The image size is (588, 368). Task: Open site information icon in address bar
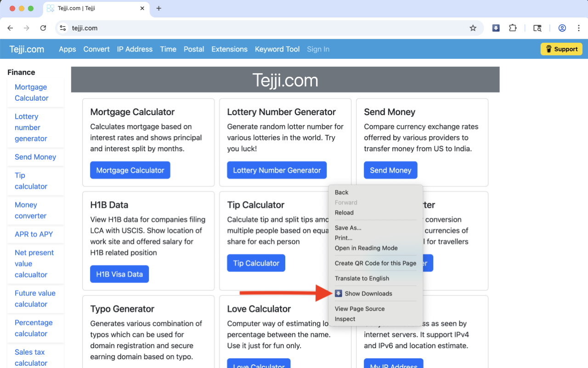(x=63, y=28)
